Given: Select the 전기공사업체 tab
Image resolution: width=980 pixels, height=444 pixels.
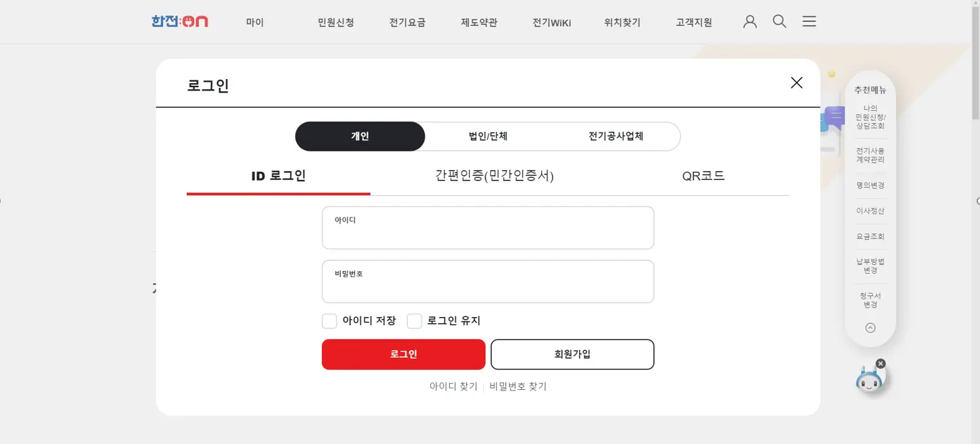Looking at the screenshot, I should click(x=617, y=136).
